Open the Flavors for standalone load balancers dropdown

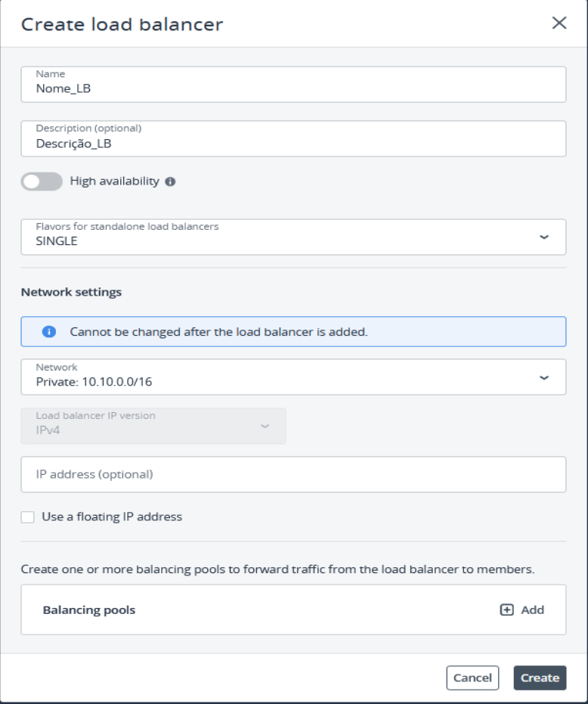point(293,237)
